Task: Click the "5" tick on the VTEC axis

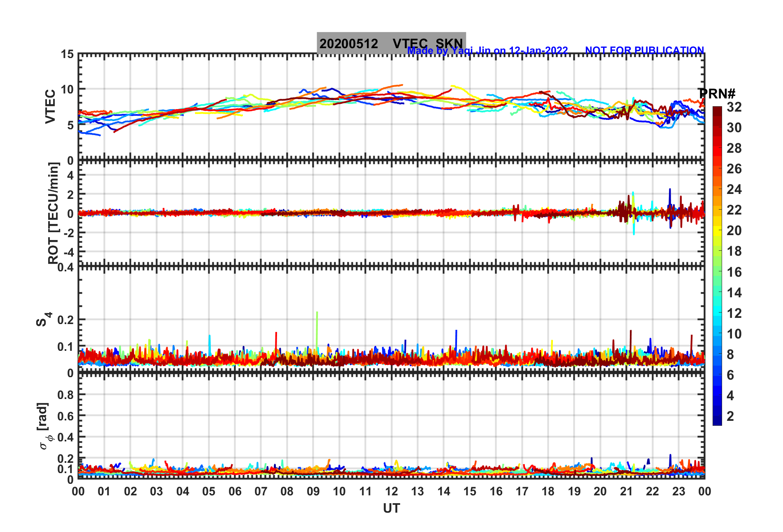Action: click(70, 125)
